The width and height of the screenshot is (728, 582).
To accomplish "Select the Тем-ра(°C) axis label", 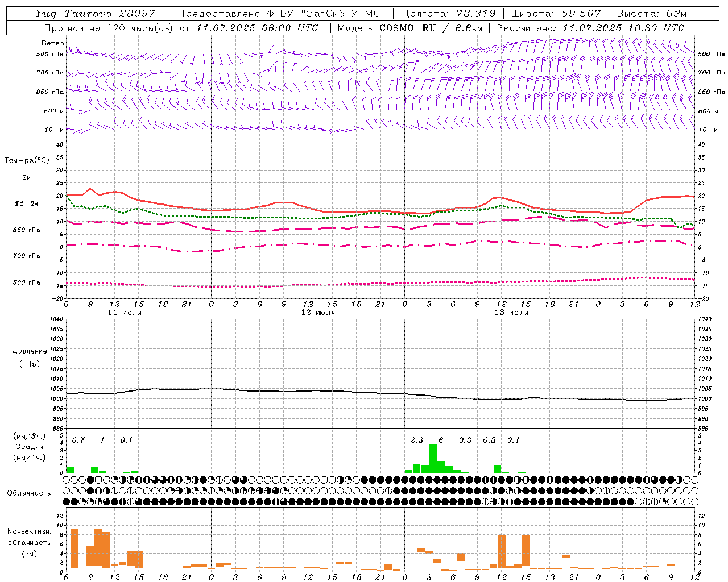I will tap(27, 161).
